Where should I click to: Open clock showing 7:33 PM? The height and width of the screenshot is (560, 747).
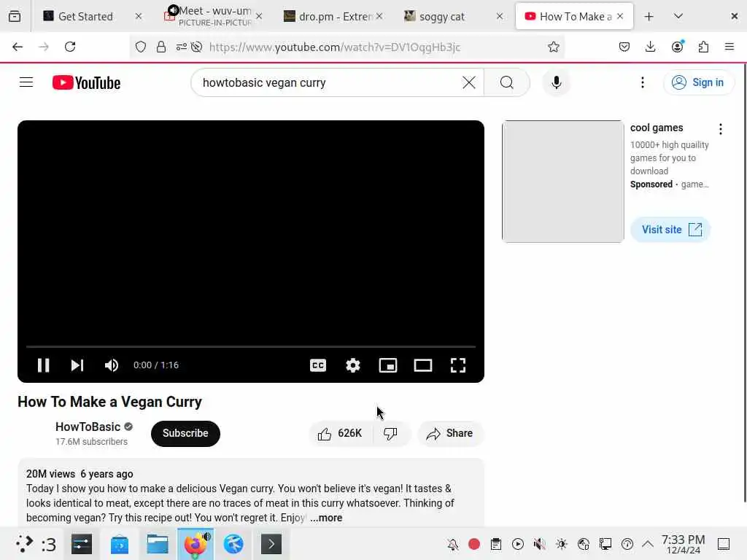[683, 544]
